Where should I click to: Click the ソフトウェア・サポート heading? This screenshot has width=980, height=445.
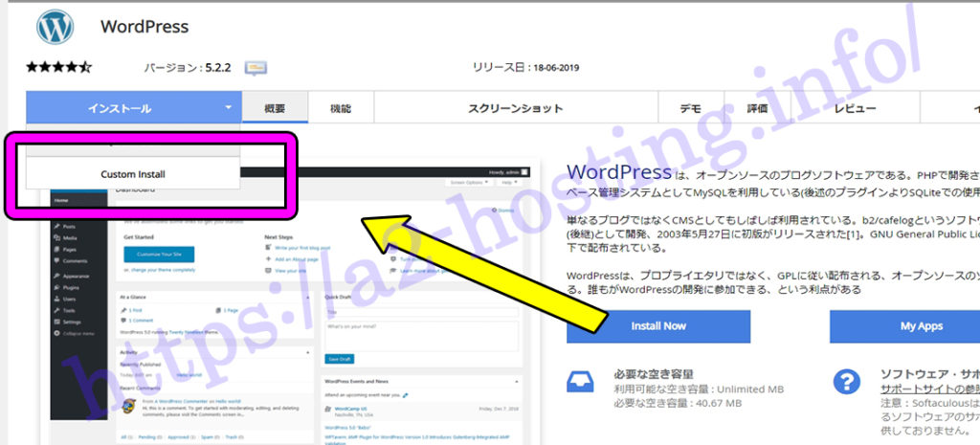coord(930,374)
